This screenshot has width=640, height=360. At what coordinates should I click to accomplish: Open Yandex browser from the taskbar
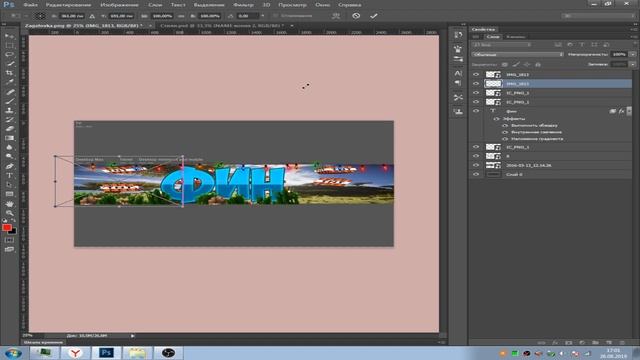pyautogui.click(x=75, y=353)
